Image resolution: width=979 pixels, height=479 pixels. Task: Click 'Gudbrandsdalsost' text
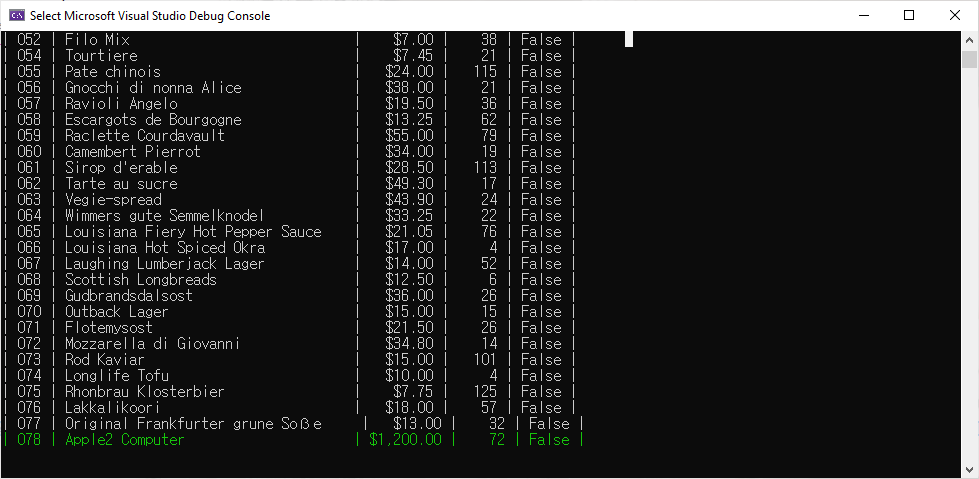pos(129,296)
